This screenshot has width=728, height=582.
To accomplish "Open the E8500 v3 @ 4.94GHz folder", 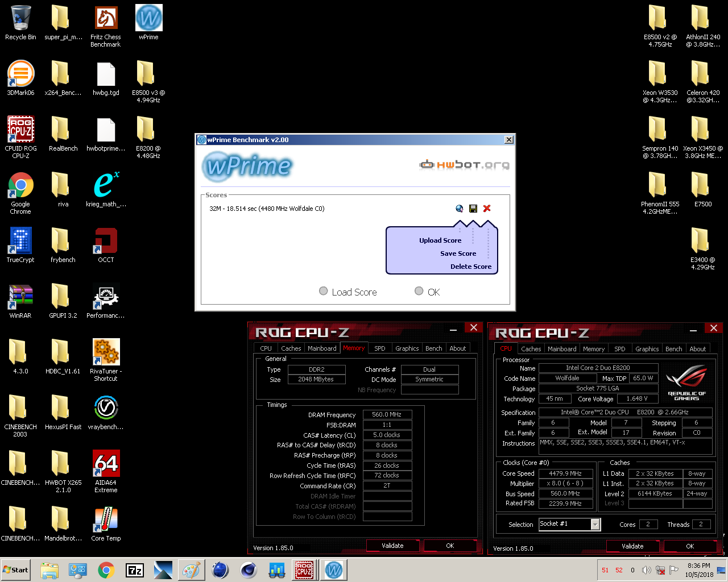I will (148, 81).
